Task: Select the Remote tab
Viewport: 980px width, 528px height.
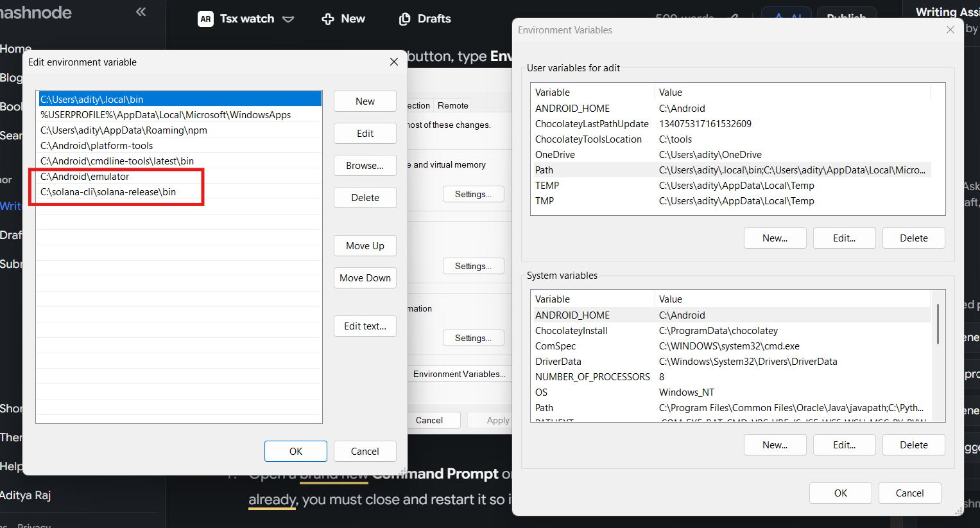Action: pyautogui.click(x=452, y=105)
